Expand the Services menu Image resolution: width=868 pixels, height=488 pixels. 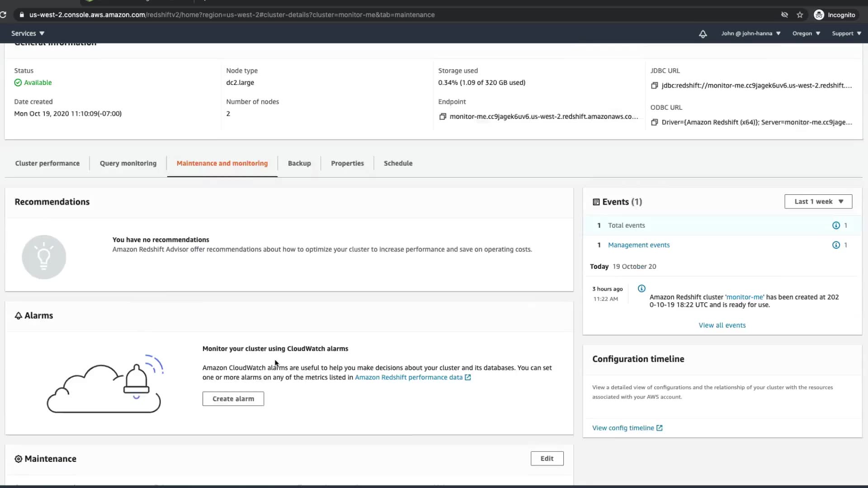(28, 33)
